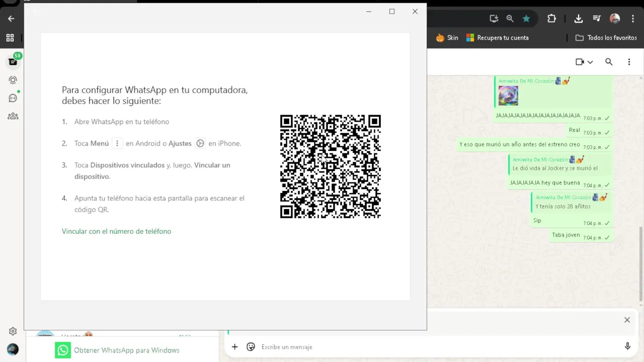
Task: Click the sticker thumbnail in quoted message
Action: click(x=508, y=96)
